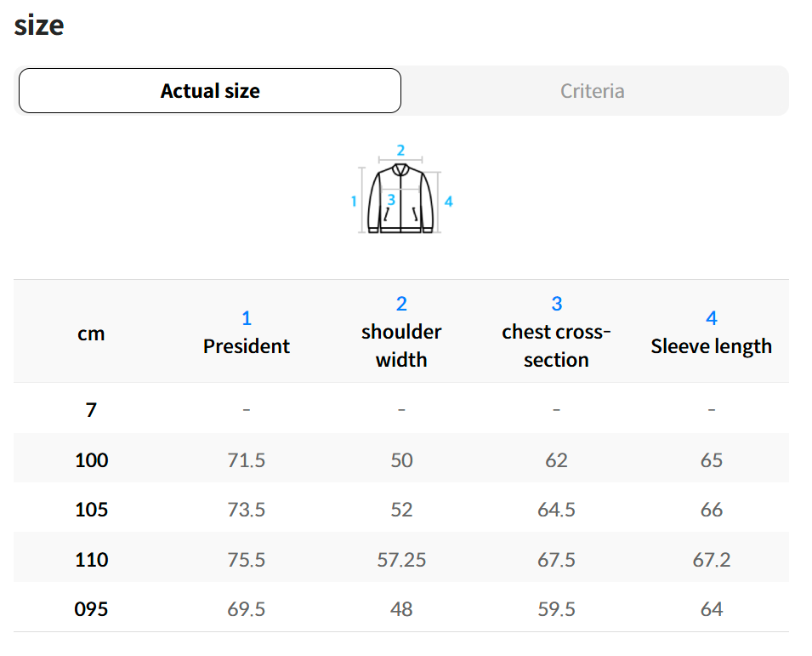Select the size 095 row label
Viewport: 812px width, 656px height.
(x=91, y=609)
